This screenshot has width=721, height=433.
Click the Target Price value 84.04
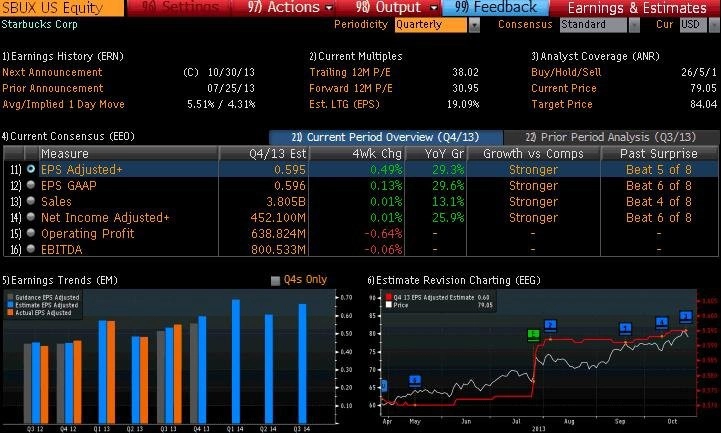(x=703, y=104)
